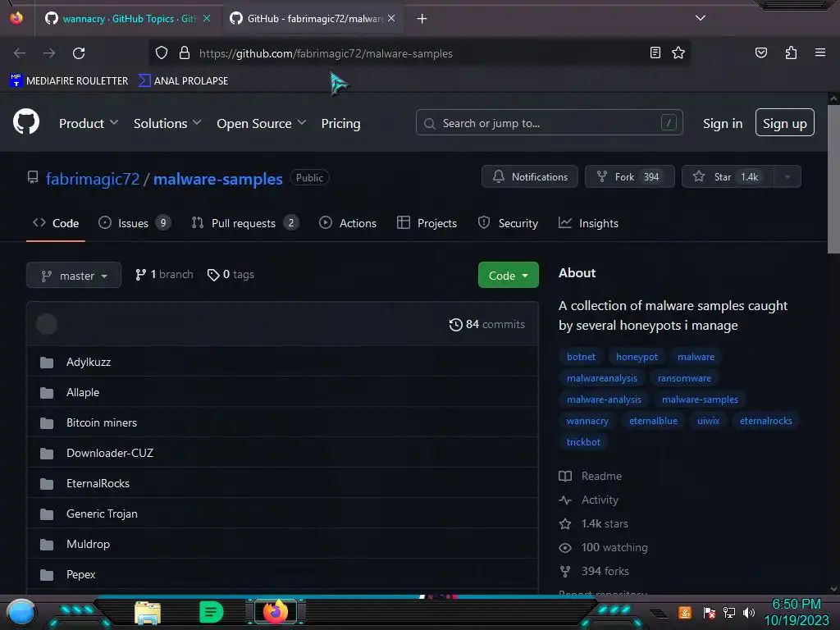This screenshot has width=840, height=630.
Task: Click the Search or jump to field
Action: pyautogui.click(x=549, y=123)
